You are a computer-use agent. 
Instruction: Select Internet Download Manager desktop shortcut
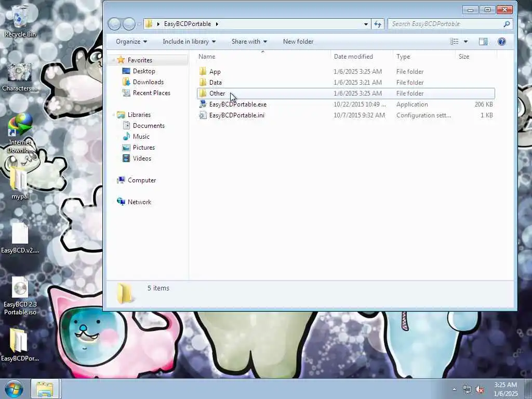click(20, 134)
